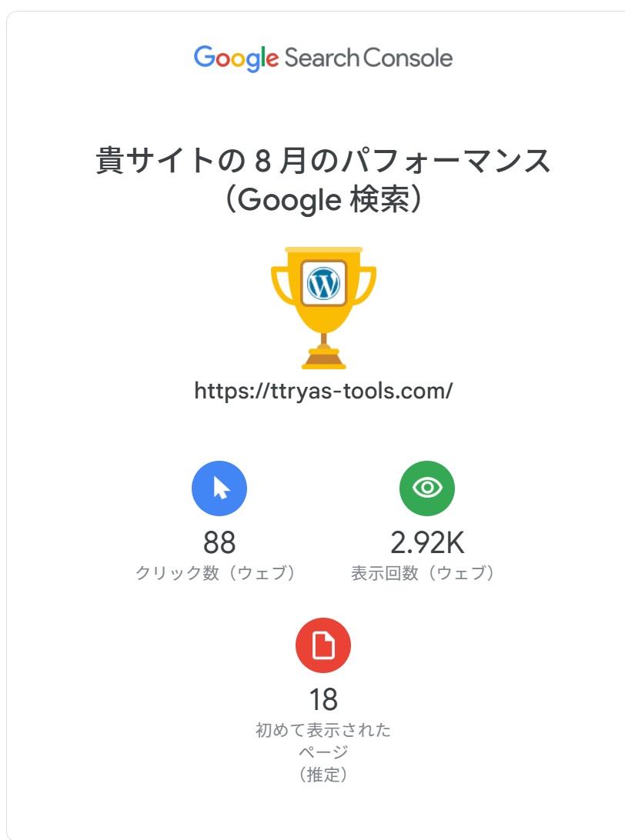Click the Google logo in header
This screenshot has height=840, width=625.
236,58
